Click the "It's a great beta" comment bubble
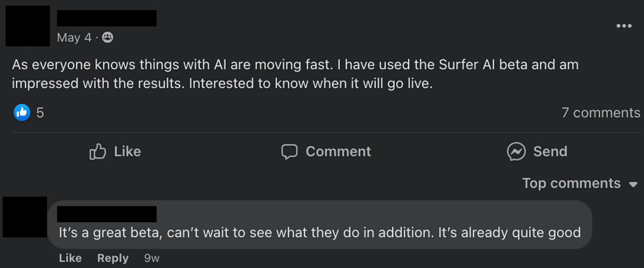 [319, 232]
